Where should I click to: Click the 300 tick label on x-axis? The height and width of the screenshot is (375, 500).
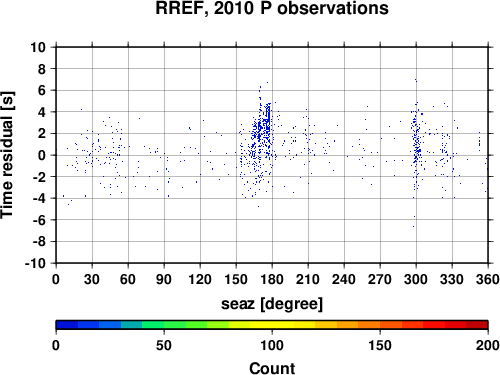(416, 279)
